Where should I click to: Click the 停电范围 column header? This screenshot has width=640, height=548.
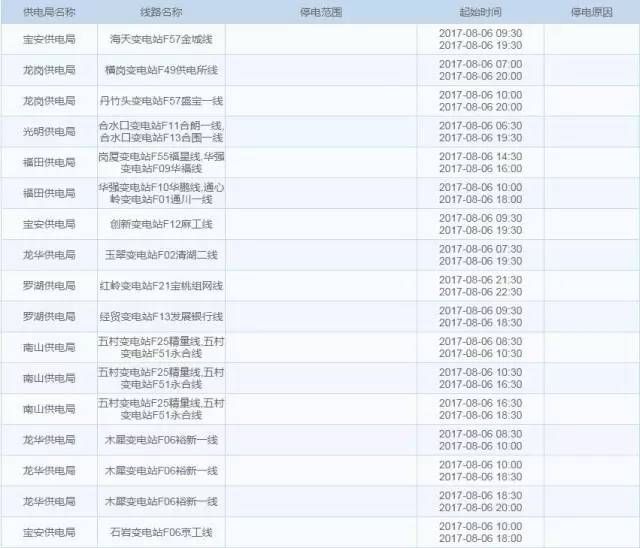click(x=320, y=12)
